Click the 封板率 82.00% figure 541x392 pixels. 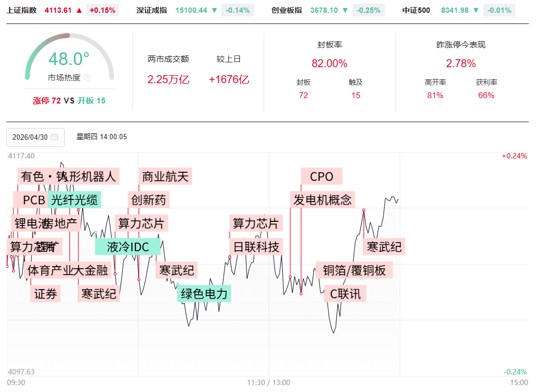tap(329, 63)
